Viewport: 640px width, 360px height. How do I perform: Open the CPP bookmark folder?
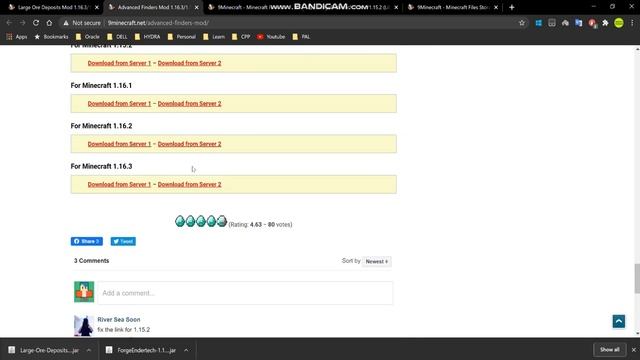(x=241, y=37)
